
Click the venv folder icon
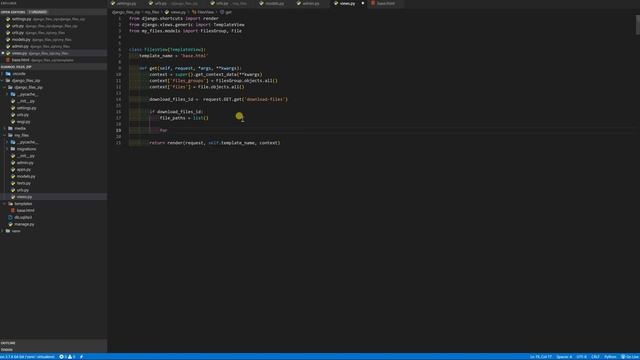pos(8,231)
